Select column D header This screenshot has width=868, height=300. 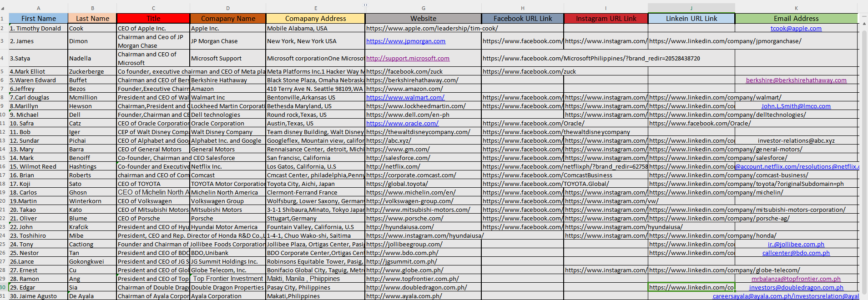pos(228,8)
